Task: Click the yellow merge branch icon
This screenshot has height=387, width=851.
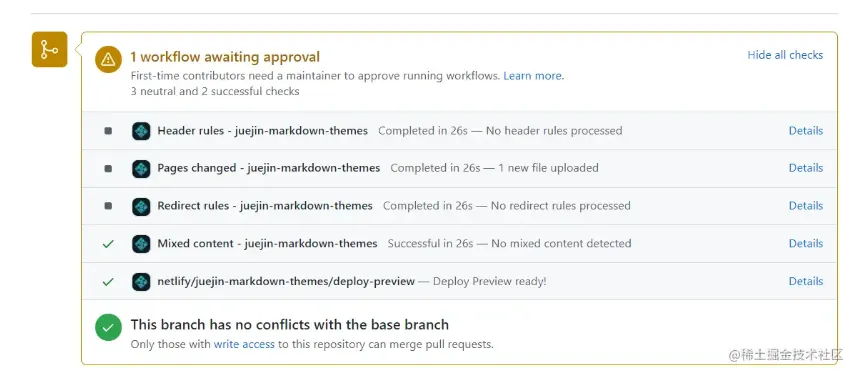Action: pyautogui.click(x=49, y=49)
